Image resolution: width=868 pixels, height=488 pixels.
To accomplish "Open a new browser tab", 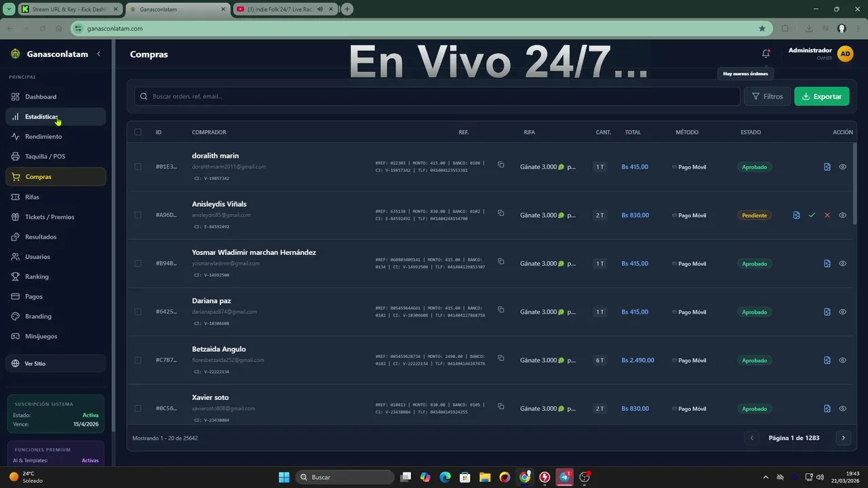I will [347, 9].
